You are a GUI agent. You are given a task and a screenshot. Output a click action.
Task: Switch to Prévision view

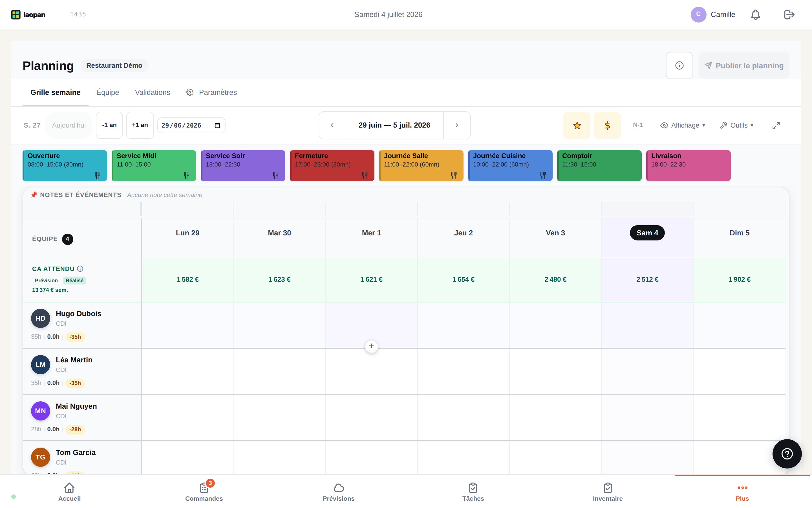tap(46, 281)
